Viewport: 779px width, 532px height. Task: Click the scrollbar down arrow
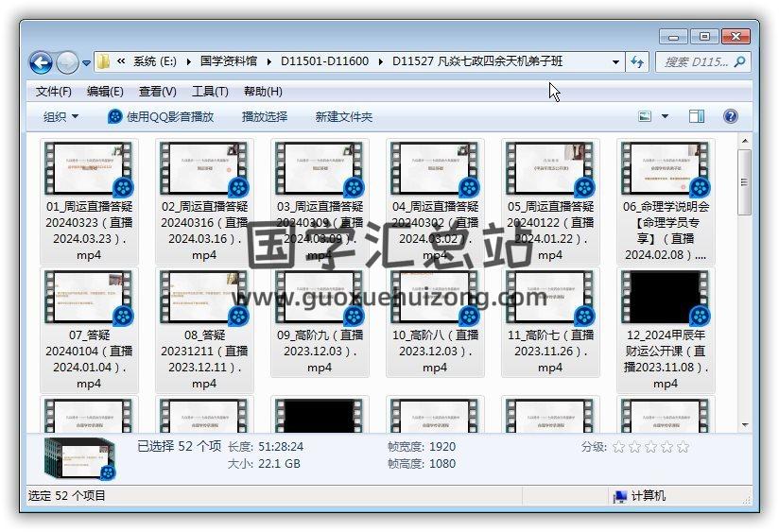(x=745, y=424)
